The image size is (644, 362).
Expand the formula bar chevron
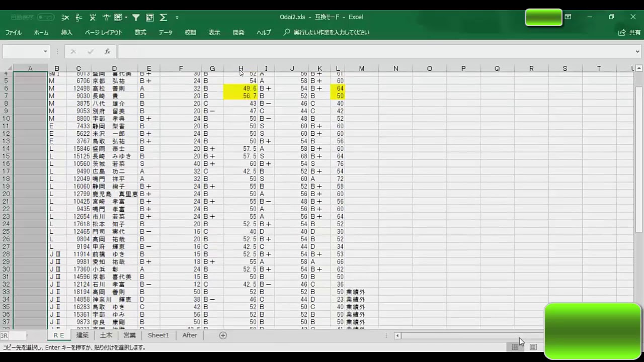click(637, 51)
